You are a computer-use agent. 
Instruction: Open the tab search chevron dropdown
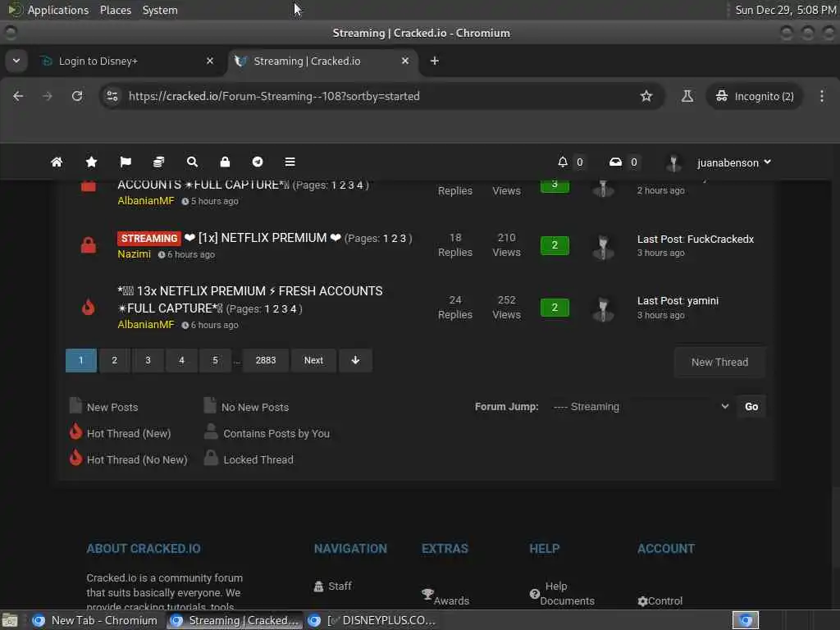(x=16, y=61)
